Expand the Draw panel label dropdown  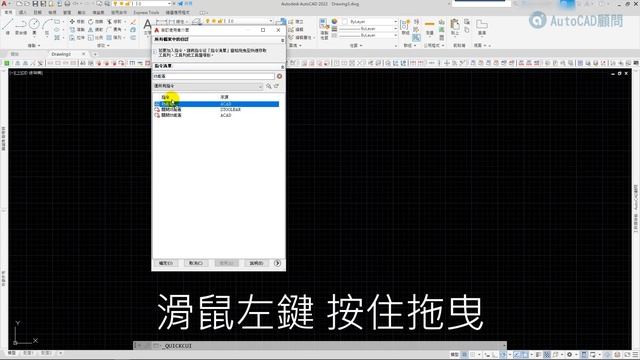(x=34, y=46)
